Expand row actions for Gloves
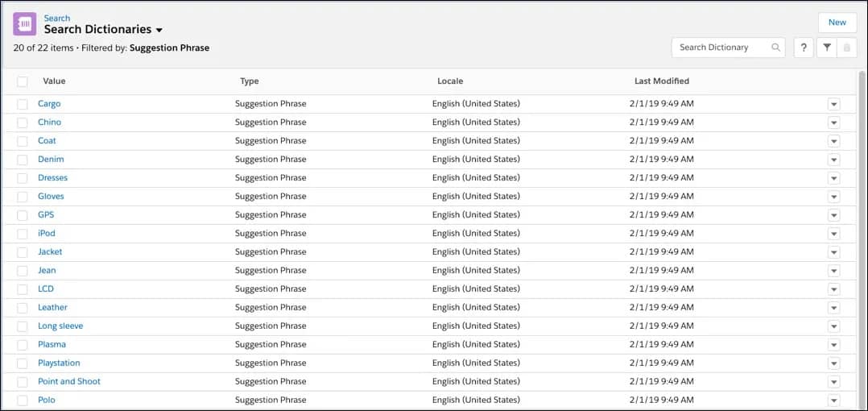The height and width of the screenshot is (411, 868). (833, 197)
